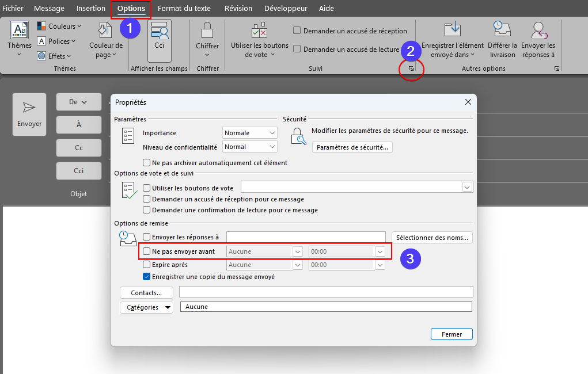Expand the vote buttons combo box
588x374 pixels.
(x=467, y=187)
